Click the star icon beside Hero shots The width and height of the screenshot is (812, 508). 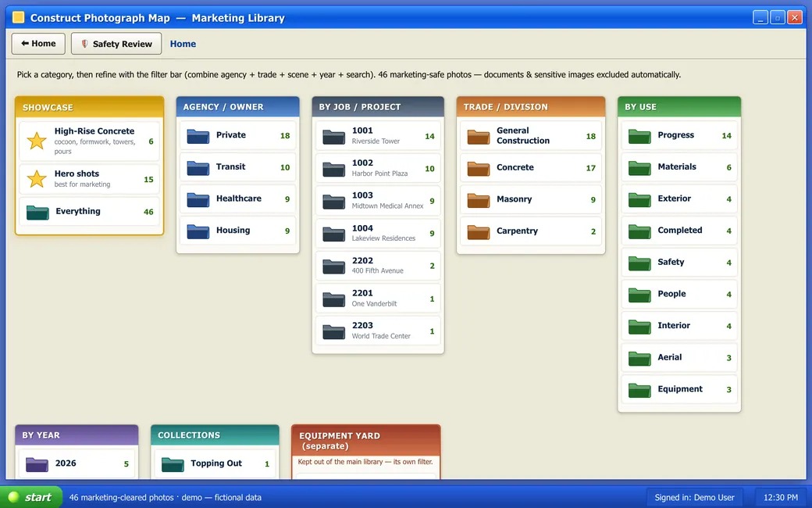tap(37, 179)
